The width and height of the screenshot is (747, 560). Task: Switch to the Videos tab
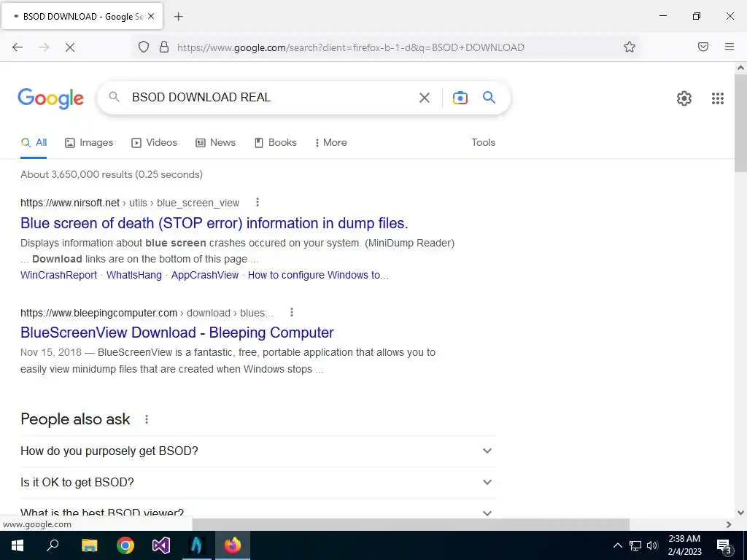[x=155, y=142]
